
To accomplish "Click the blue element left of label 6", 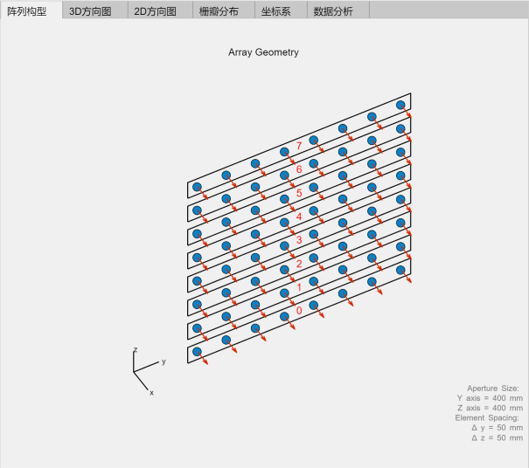I will [284, 175].
